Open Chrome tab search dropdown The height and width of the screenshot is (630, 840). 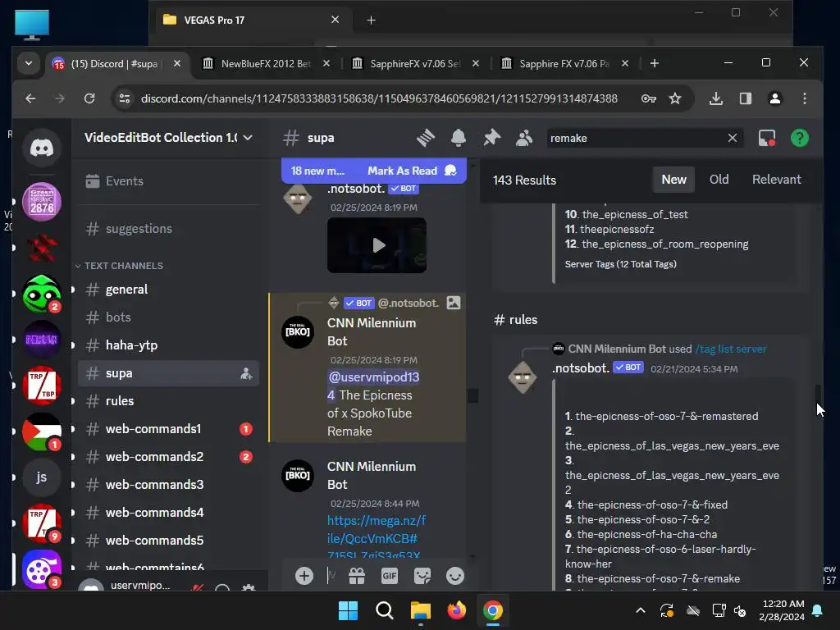[29, 64]
